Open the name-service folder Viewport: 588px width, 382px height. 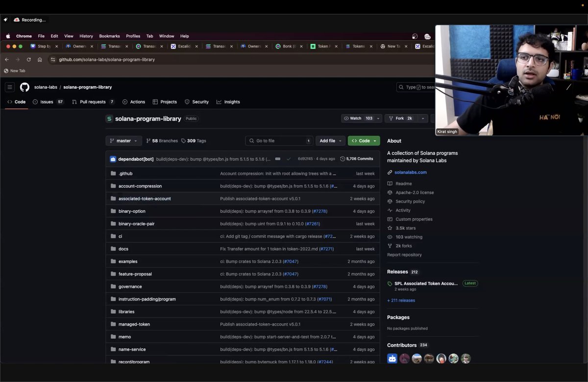[x=132, y=349]
